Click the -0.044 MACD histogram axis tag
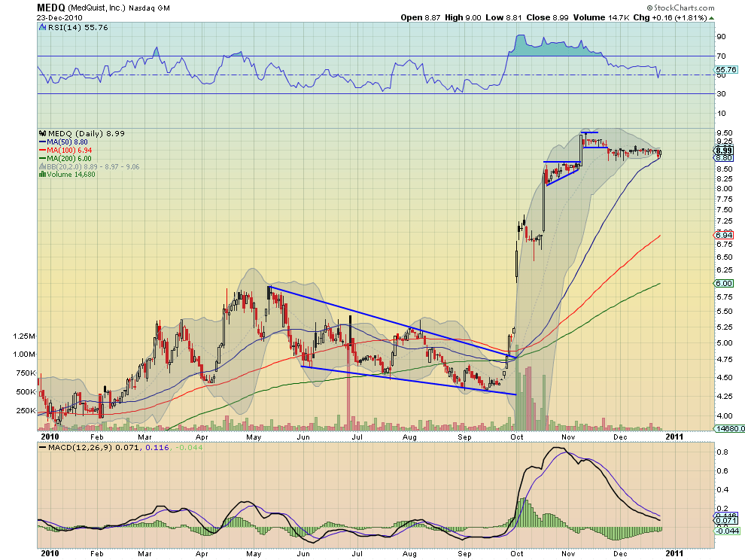Image resolution: width=745 pixels, height=560 pixels. point(727,531)
